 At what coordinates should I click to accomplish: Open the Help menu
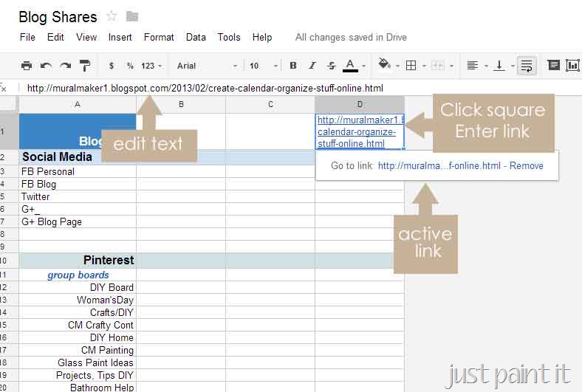click(262, 37)
